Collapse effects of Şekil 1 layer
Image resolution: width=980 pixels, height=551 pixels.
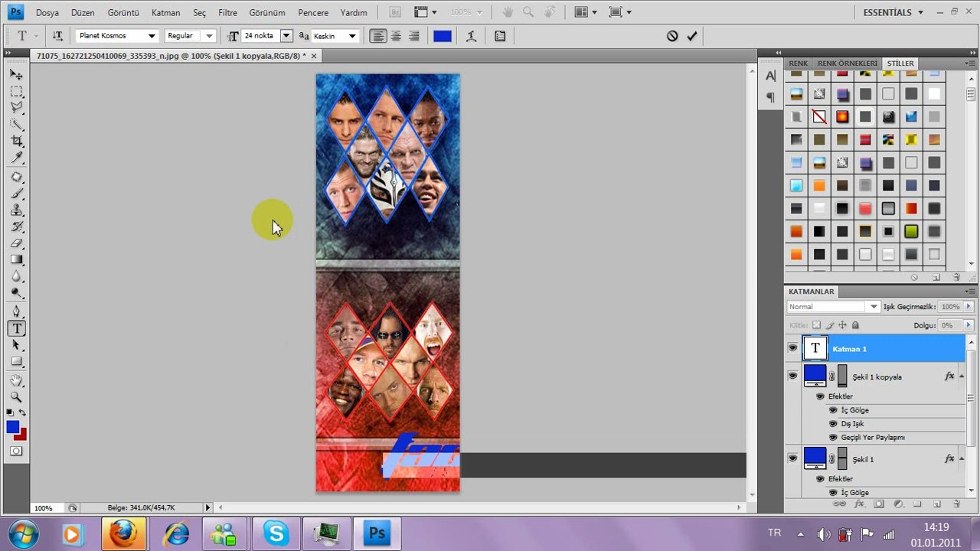pyautogui.click(x=960, y=459)
